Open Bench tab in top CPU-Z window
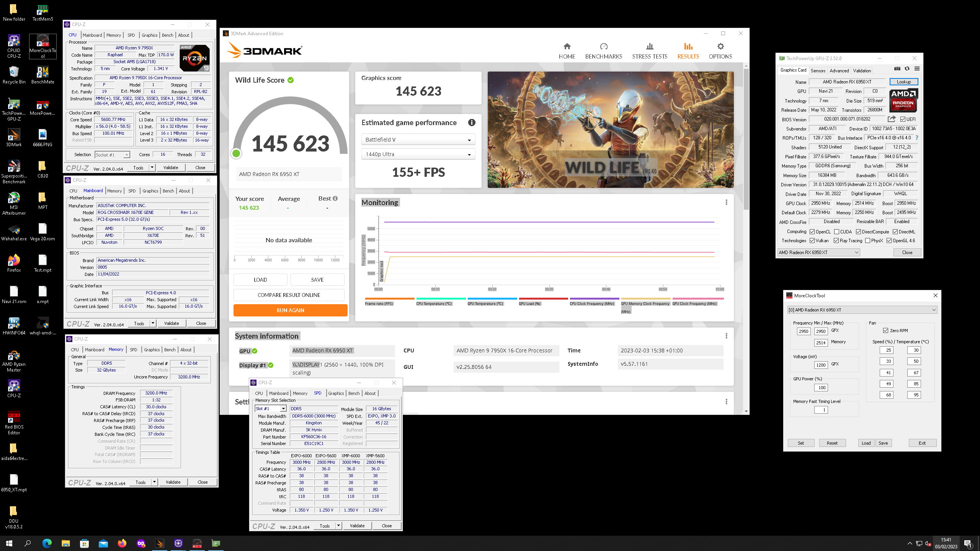 click(168, 35)
